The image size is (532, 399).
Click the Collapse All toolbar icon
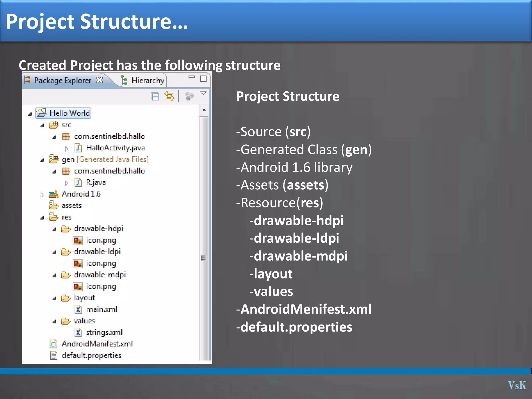pyautogui.click(x=155, y=96)
